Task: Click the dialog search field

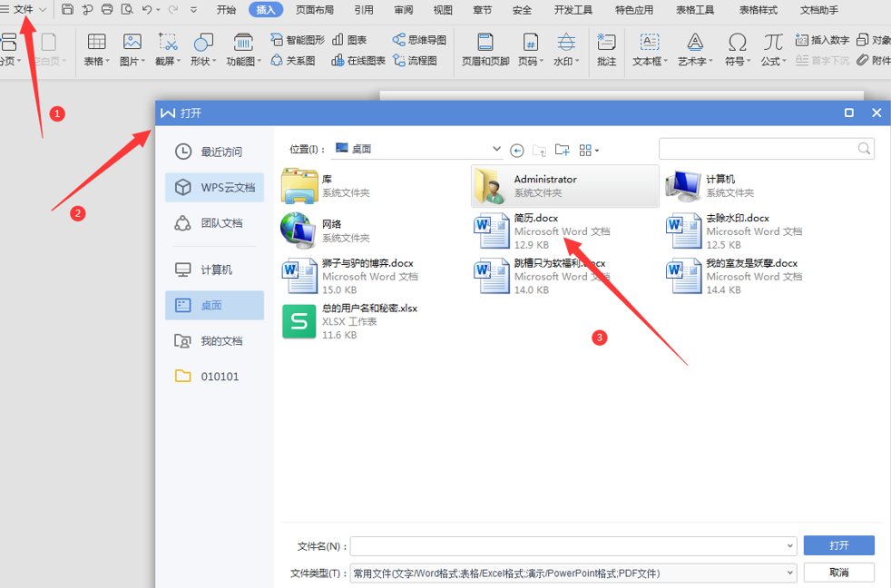Action: tap(766, 149)
